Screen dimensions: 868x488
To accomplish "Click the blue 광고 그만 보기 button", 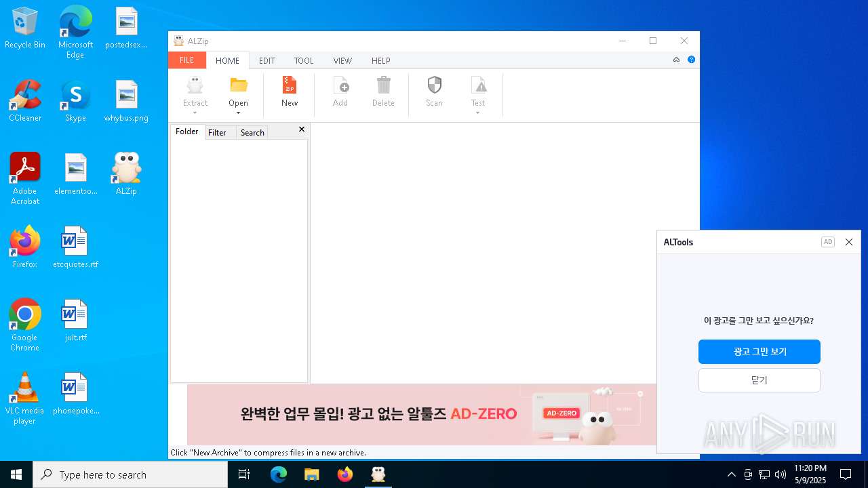I will (x=759, y=352).
